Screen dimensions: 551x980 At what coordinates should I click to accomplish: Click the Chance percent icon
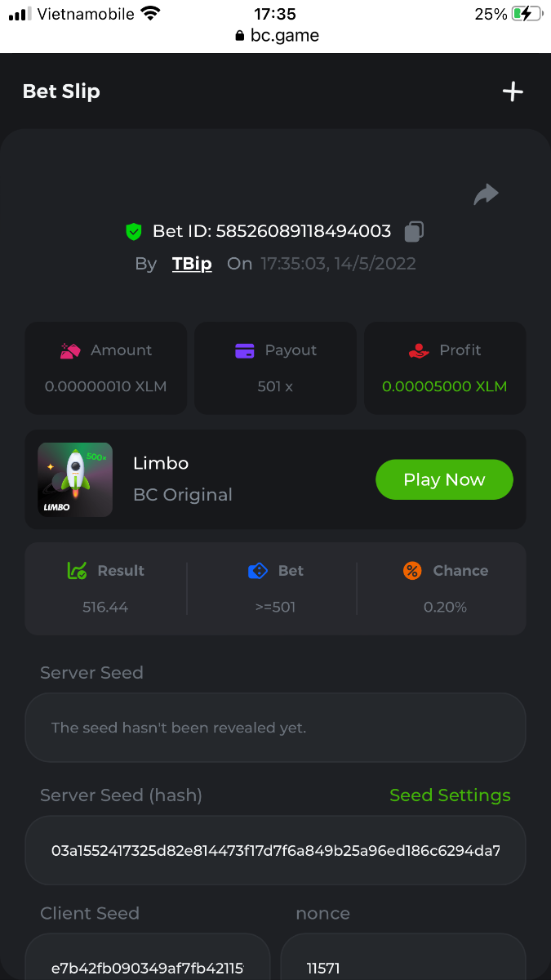[x=412, y=571]
